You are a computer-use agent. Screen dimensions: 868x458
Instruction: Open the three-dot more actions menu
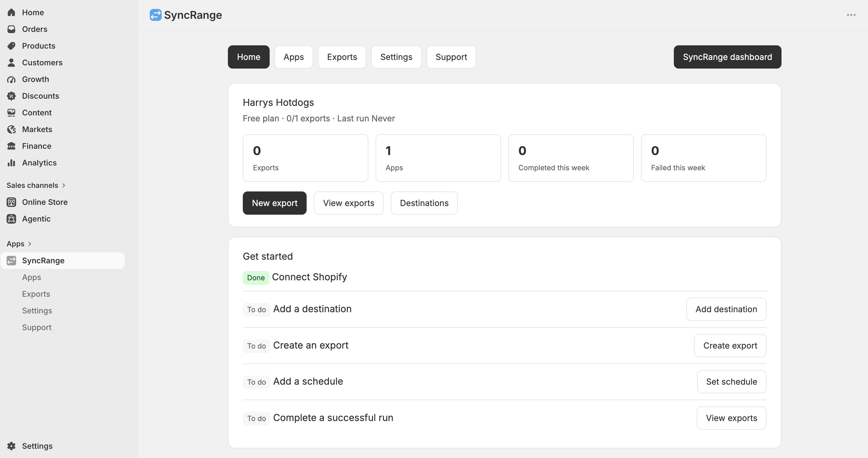coord(851,15)
